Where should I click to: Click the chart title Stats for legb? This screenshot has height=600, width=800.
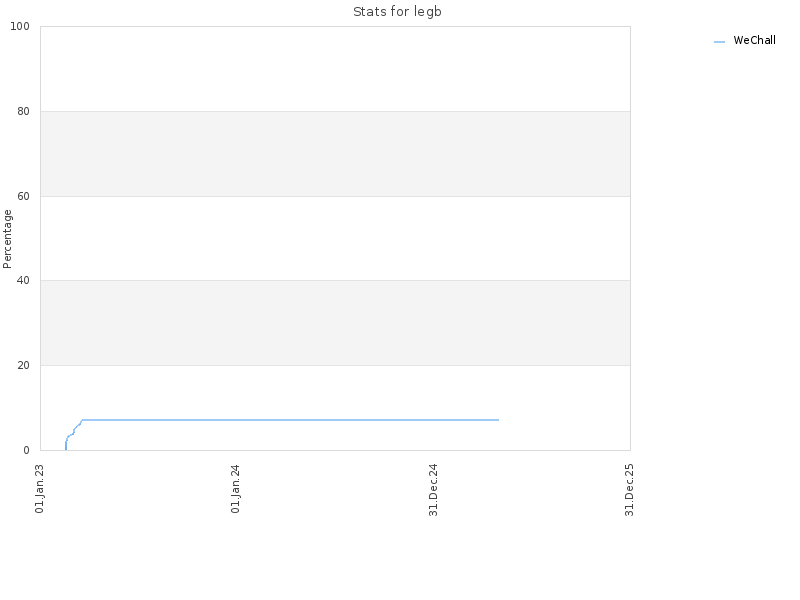tap(397, 12)
